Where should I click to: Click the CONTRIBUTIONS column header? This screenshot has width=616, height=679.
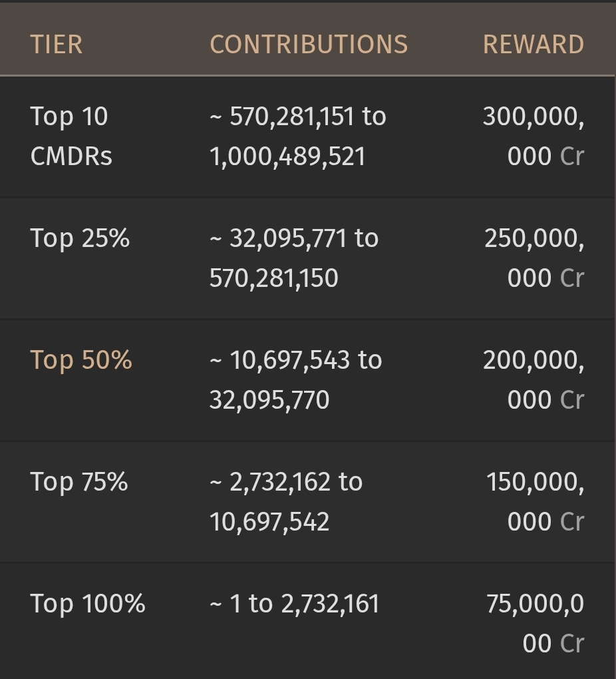click(x=309, y=44)
